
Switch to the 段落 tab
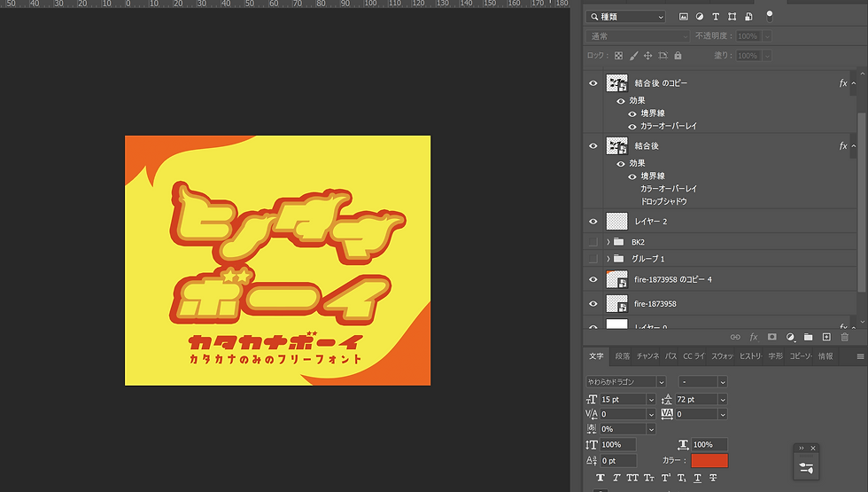point(622,356)
